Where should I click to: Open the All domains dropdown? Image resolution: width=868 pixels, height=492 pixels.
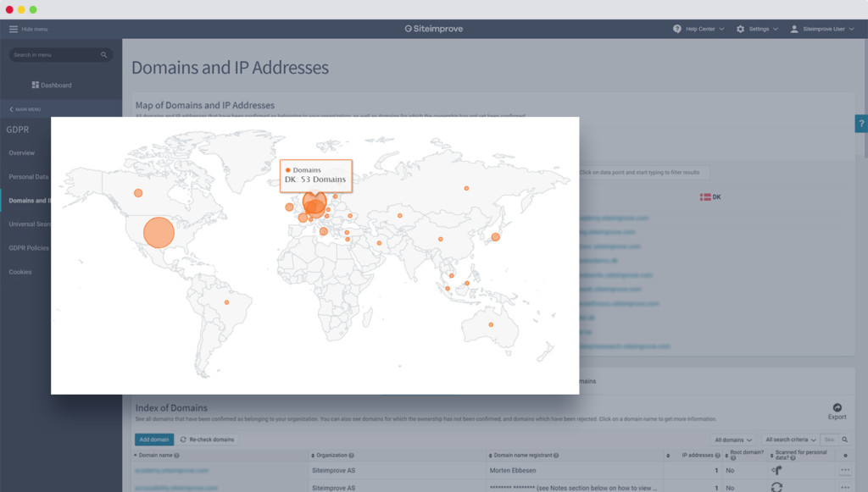pyautogui.click(x=732, y=439)
